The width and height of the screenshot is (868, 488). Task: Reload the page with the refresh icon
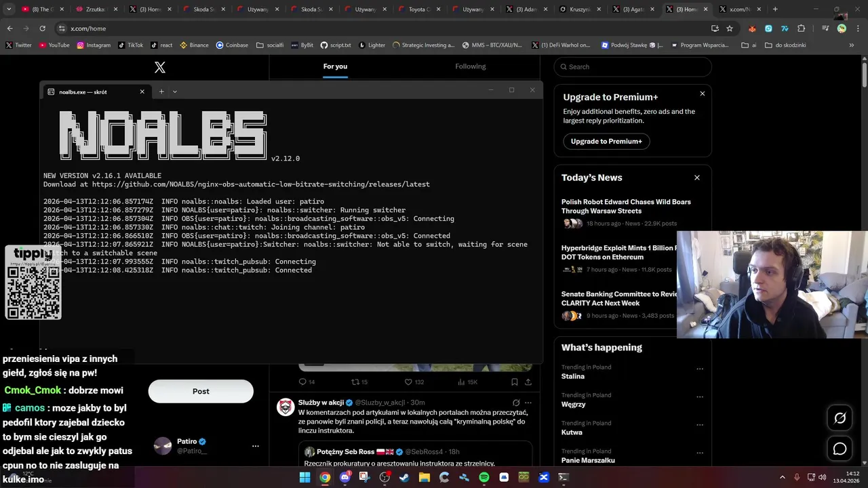[x=42, y=28]
